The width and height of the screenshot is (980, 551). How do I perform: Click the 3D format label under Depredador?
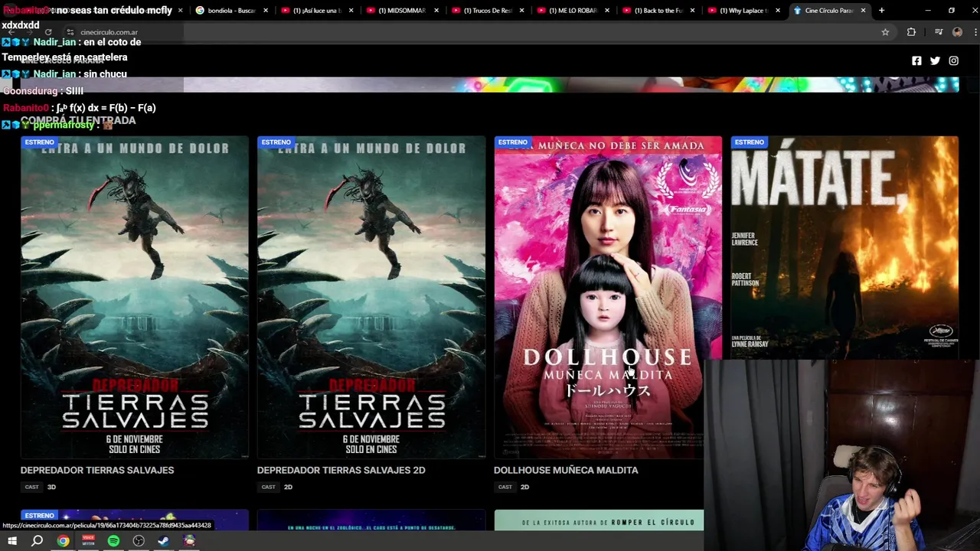coord(51,487)
